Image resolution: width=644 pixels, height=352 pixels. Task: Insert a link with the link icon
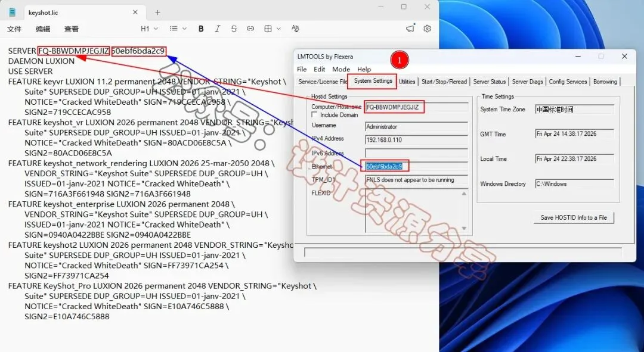[x=250, y=29]
